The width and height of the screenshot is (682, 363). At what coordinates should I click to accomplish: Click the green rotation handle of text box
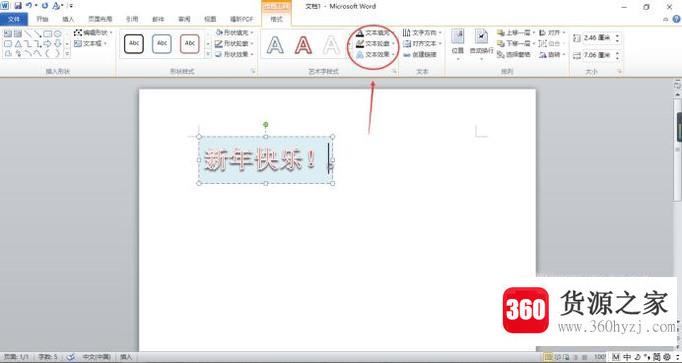(266, 125)
